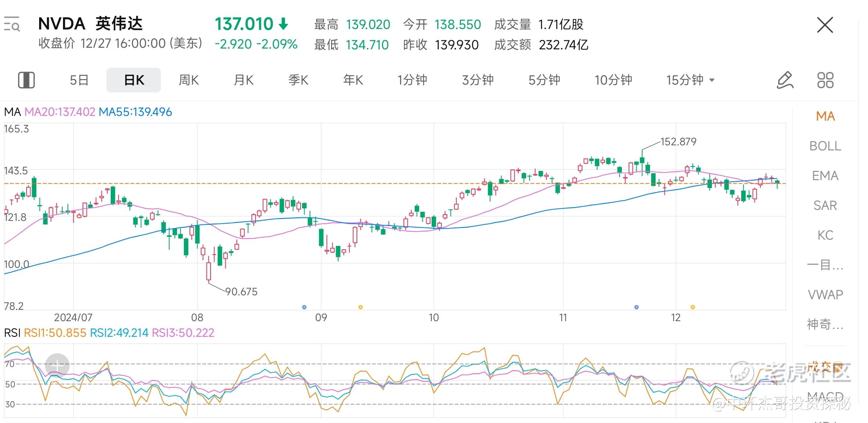Viewport: 868px width, 423px height.
Task: Select the EMA indicator
Action: [825, 176]
